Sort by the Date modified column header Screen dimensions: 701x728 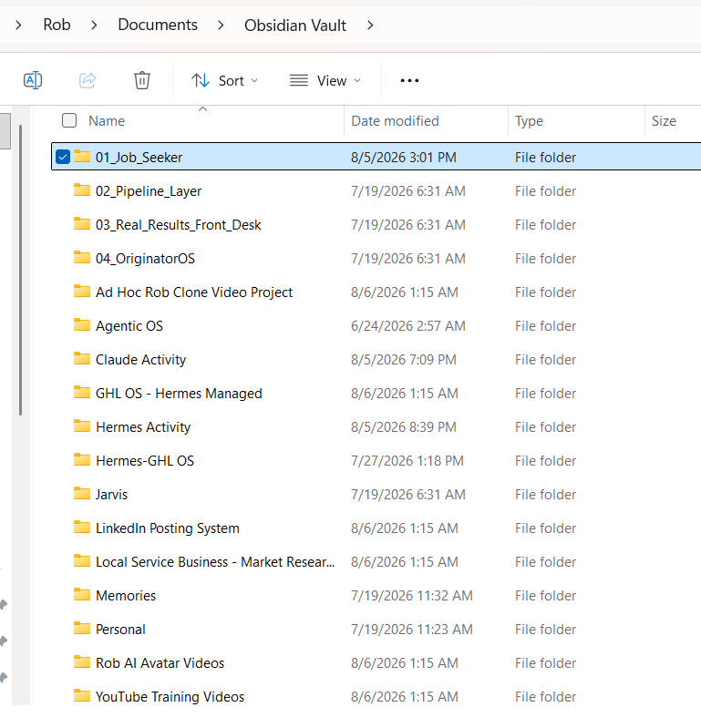pos(395,121)
